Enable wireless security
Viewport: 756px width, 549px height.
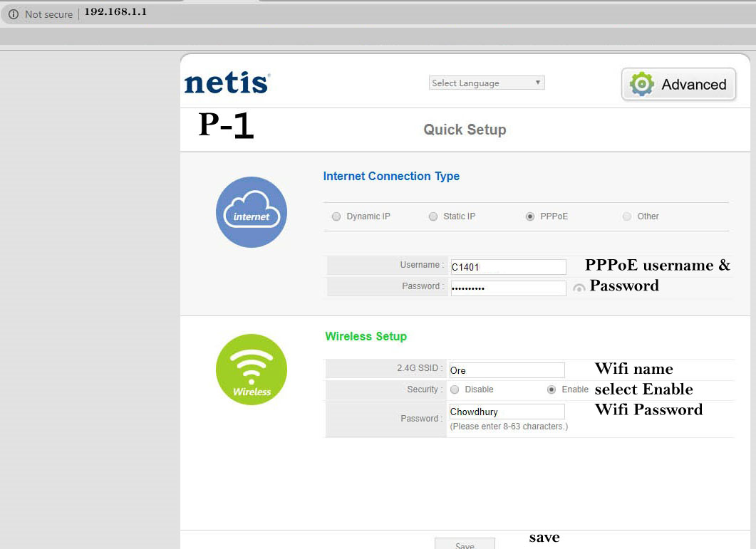(x=552, y=389)
